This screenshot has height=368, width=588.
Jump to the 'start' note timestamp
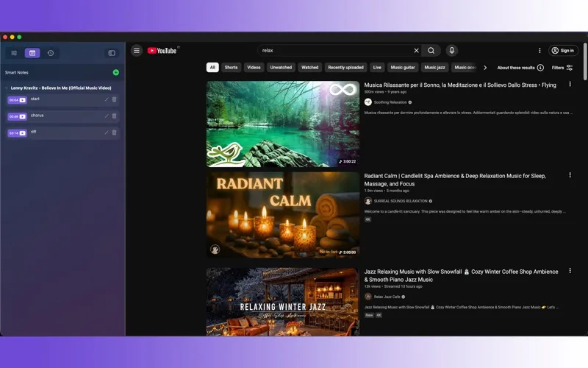pos(17,100)
